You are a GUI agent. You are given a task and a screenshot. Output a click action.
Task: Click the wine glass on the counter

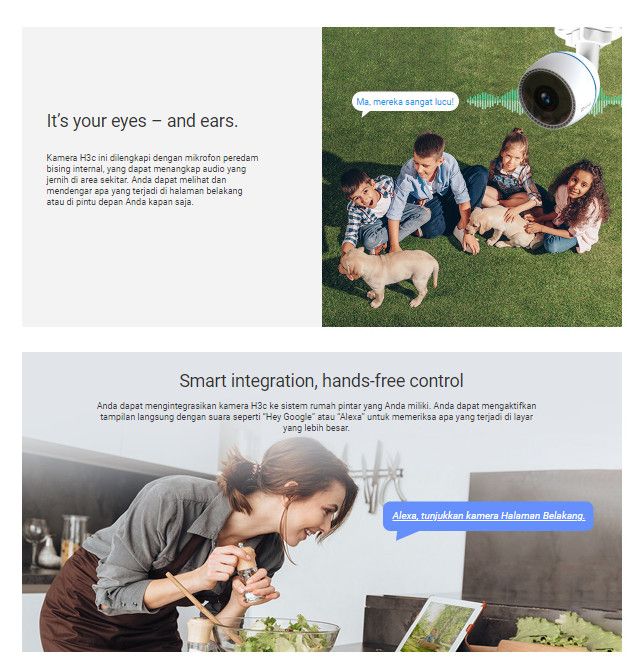click(x=34, y=541)
